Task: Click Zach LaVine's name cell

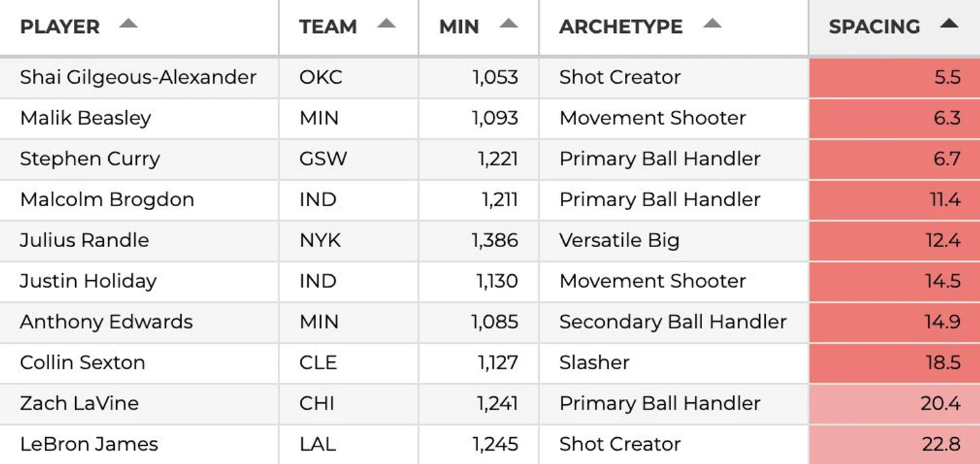Action: coord(140,404)
